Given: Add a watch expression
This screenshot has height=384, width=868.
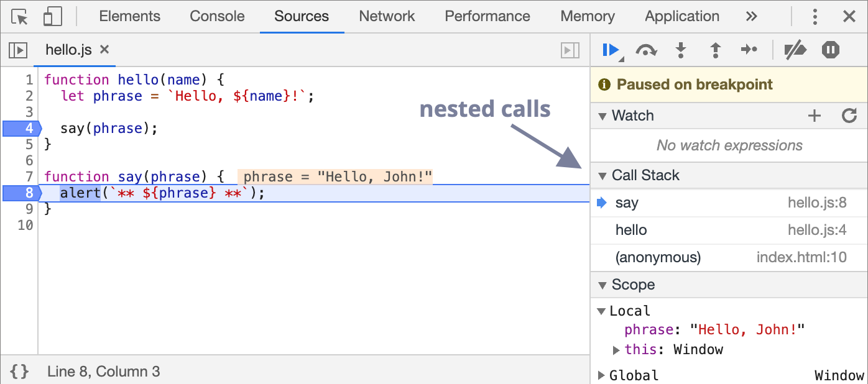Looking at the screenshot, I should coord(814,116).
